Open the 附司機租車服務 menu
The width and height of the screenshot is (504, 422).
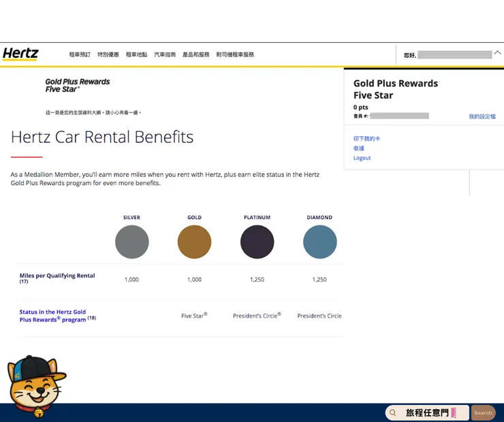(235, 54)
